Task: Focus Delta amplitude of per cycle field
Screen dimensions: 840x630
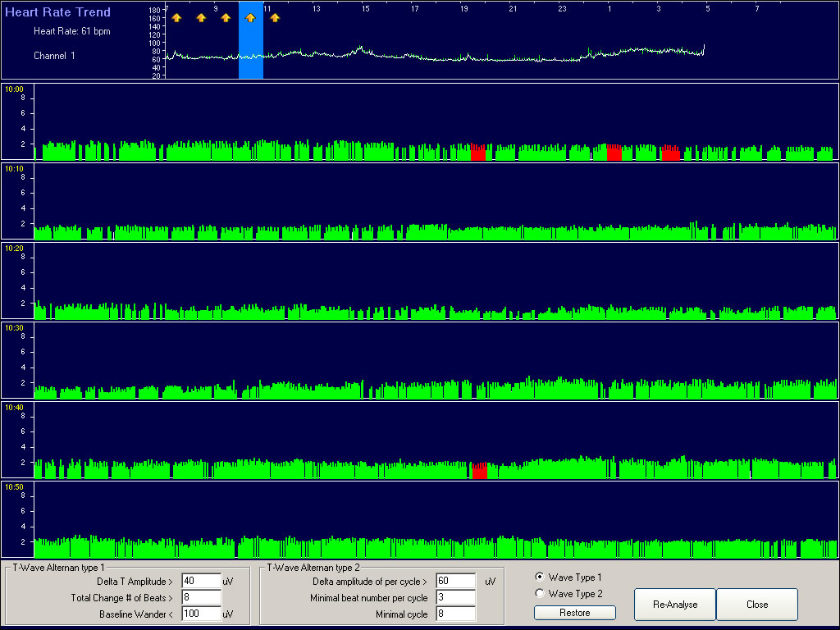Action: (x=455, y=582)
